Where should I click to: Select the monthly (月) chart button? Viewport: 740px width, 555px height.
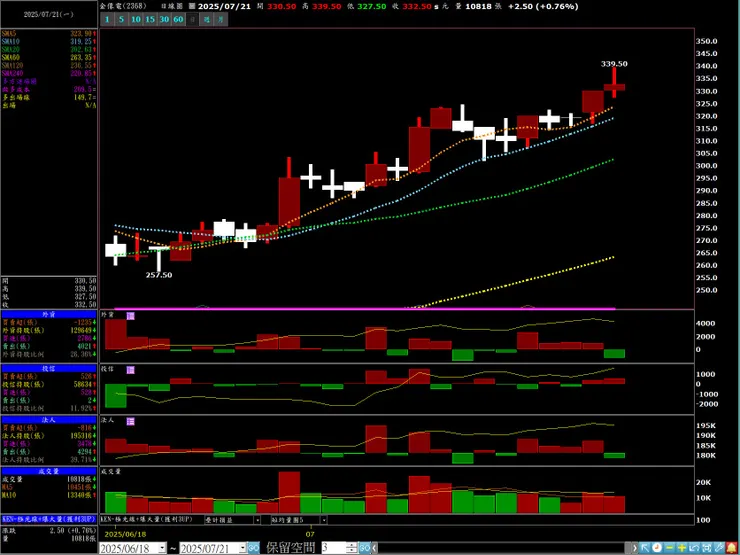pos(220,19)
